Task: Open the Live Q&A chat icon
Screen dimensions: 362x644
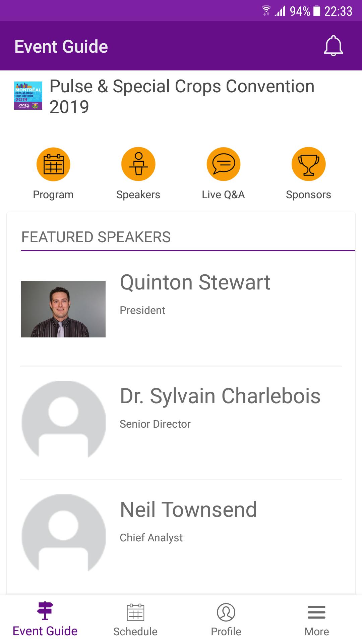Action: pos(223,164)
